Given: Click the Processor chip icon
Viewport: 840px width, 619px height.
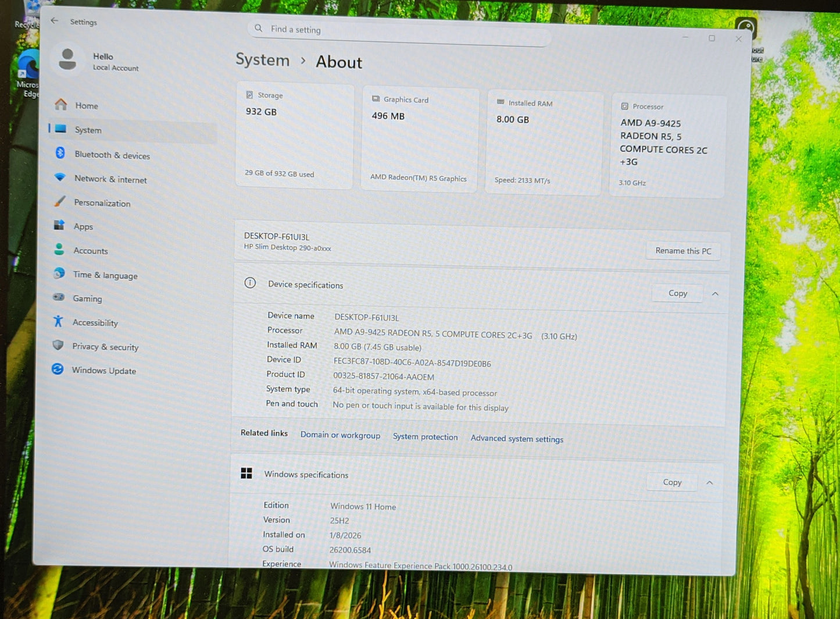Looking at the screenshot, I should (x=624, y=106).
